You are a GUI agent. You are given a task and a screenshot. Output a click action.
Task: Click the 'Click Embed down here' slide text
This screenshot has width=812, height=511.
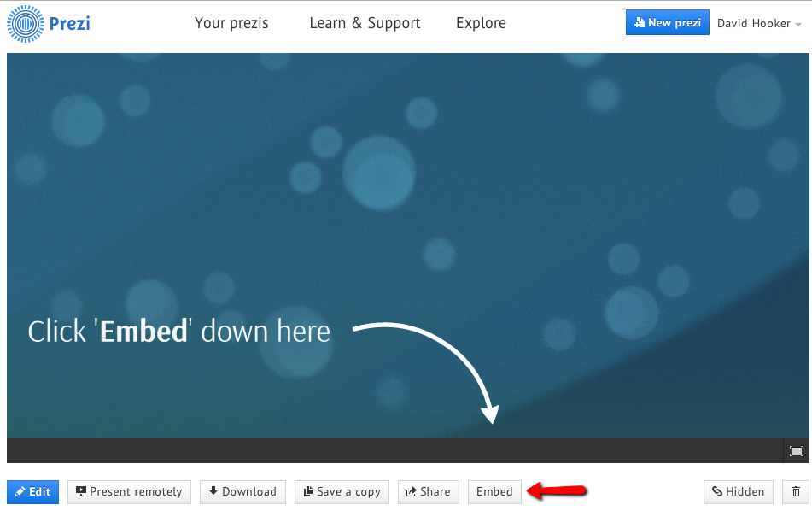coord(178,332)
